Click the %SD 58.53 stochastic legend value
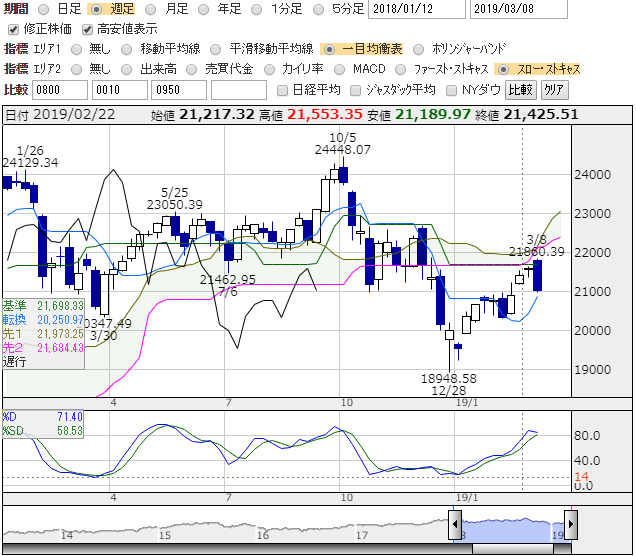 point(43,431)
